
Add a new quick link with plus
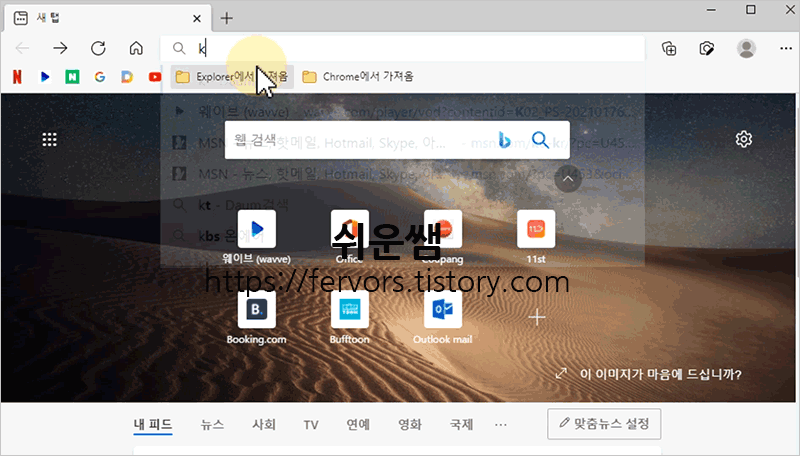tap(537, 317)
